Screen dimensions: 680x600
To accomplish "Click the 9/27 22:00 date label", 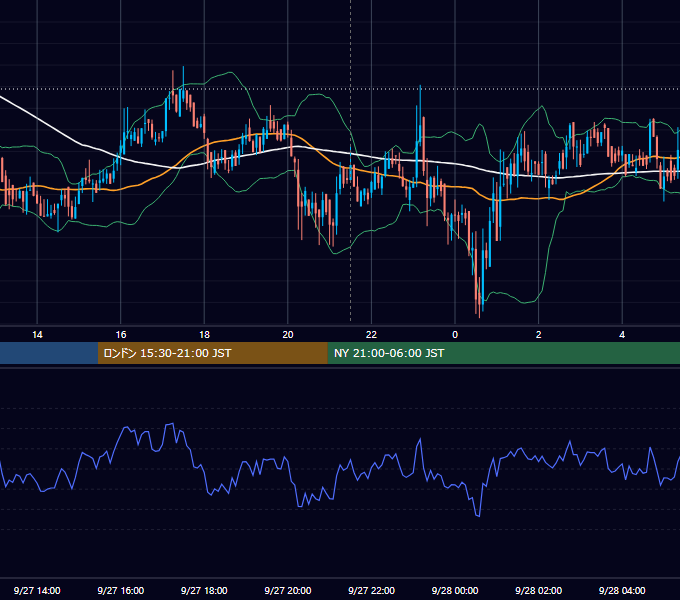I will pyautogui.click(x=372, y=590).
